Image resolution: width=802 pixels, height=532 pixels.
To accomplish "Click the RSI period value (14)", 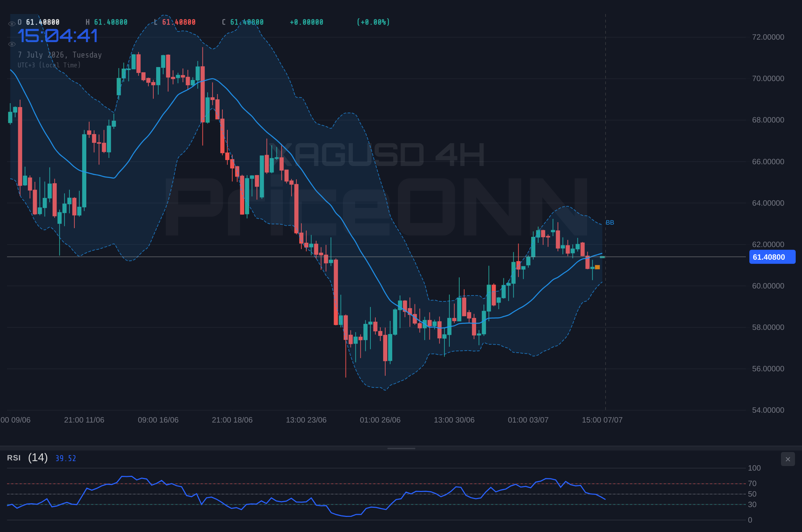I will (x=38, y=458).
